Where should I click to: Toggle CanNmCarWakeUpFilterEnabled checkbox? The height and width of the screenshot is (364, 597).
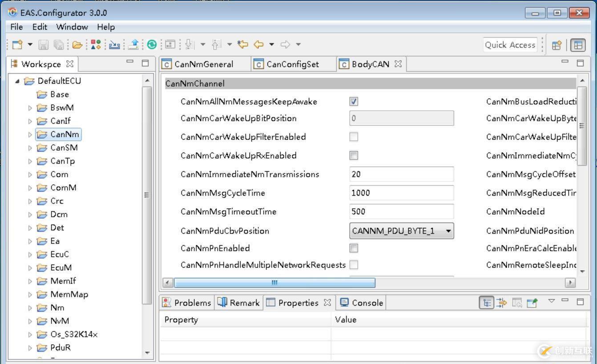pyautogui.click(x=354, y=137)
